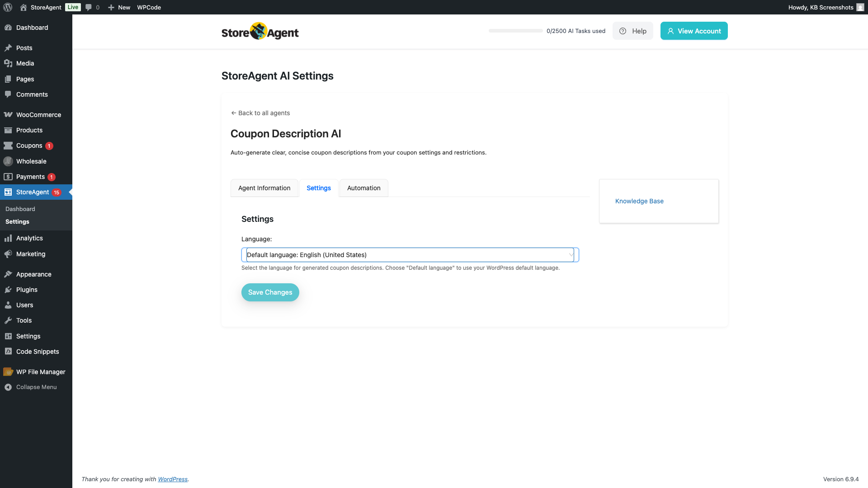This screenshot has height=488, width=868.
Task: Click the Payments notification badge
Action: point(52,177)
